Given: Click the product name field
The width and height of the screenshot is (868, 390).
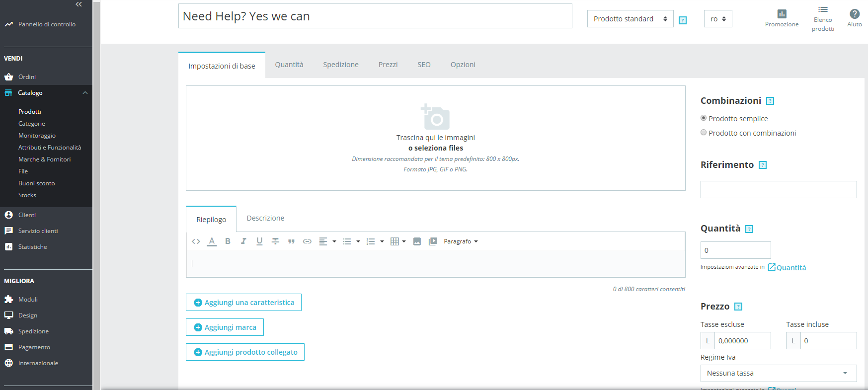Looking at the screenshot, I should coord(375,16).
